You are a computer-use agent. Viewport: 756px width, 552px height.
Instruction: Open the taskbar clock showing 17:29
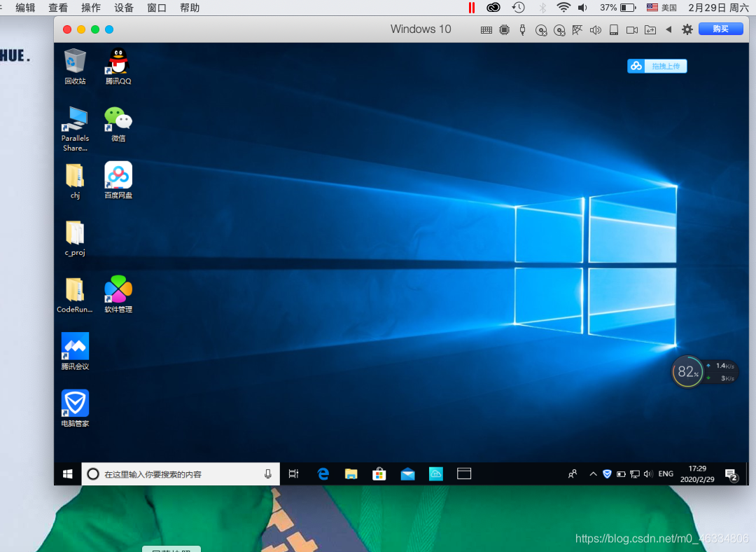click(x=697, y=474)
